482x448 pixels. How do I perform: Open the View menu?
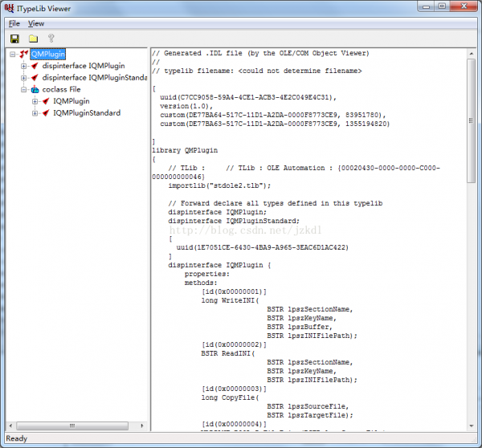[36, 23]
